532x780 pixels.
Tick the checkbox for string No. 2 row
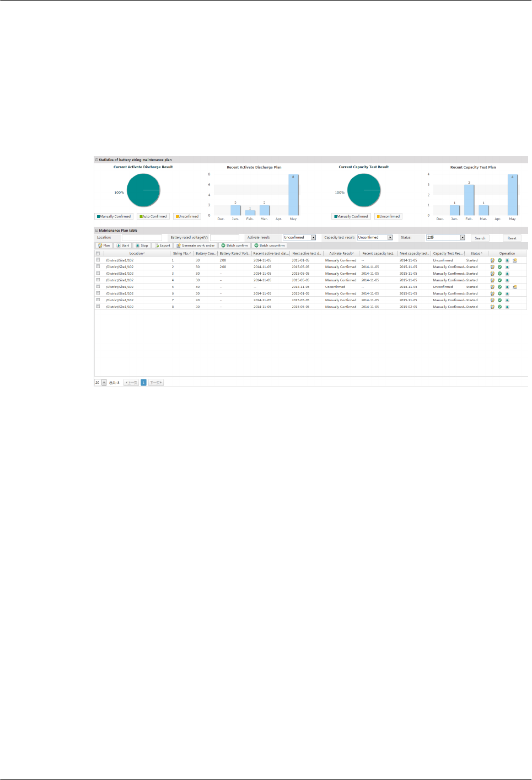pyautogui.click(x=98, y=266)
